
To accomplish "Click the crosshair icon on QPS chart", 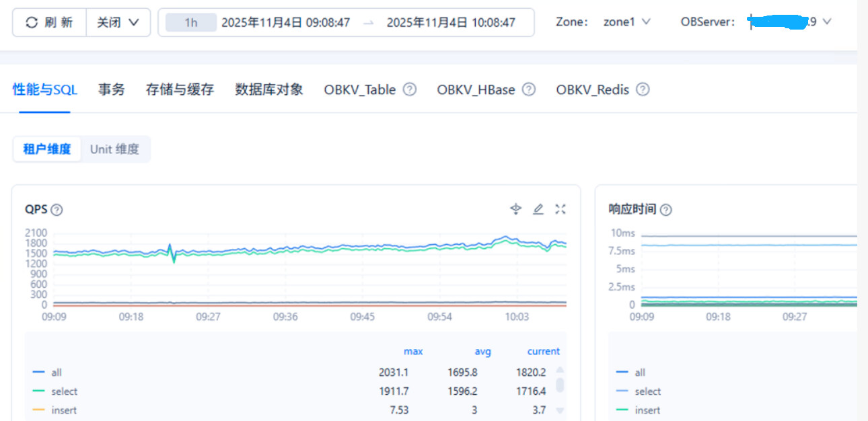I will tap(515, 209).
